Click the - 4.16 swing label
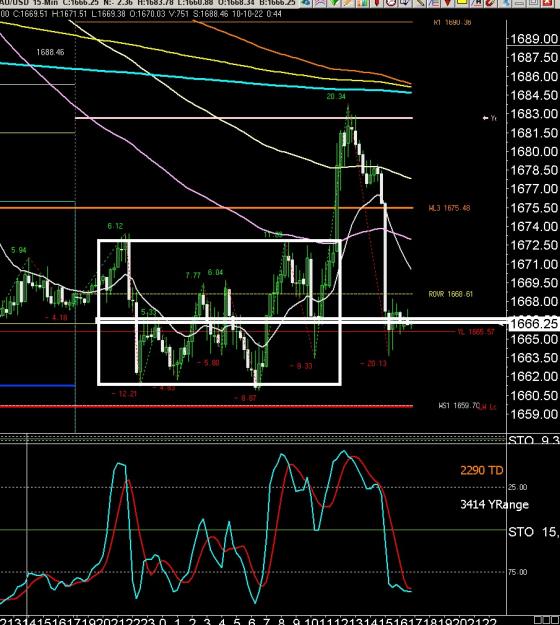 (56, 318)
